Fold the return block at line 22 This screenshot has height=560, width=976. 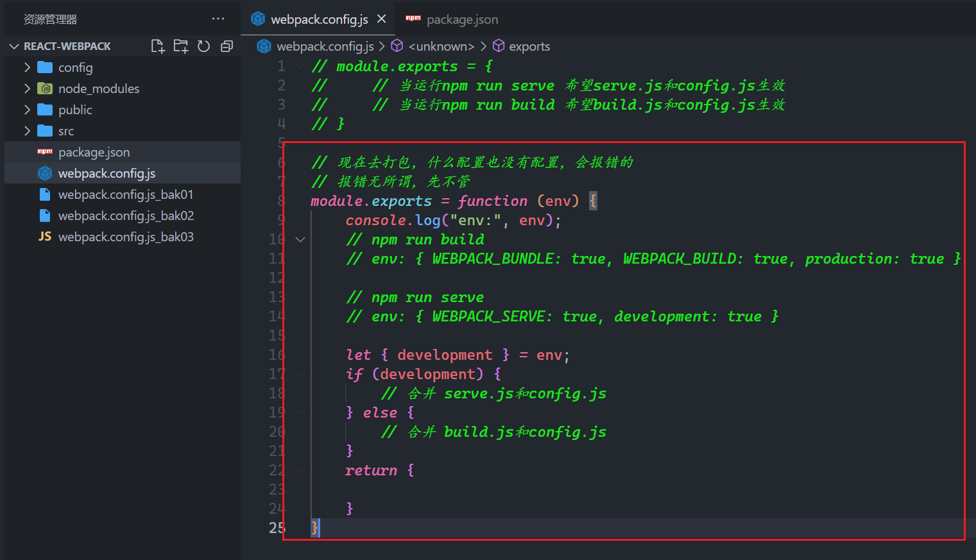(300, 470)
